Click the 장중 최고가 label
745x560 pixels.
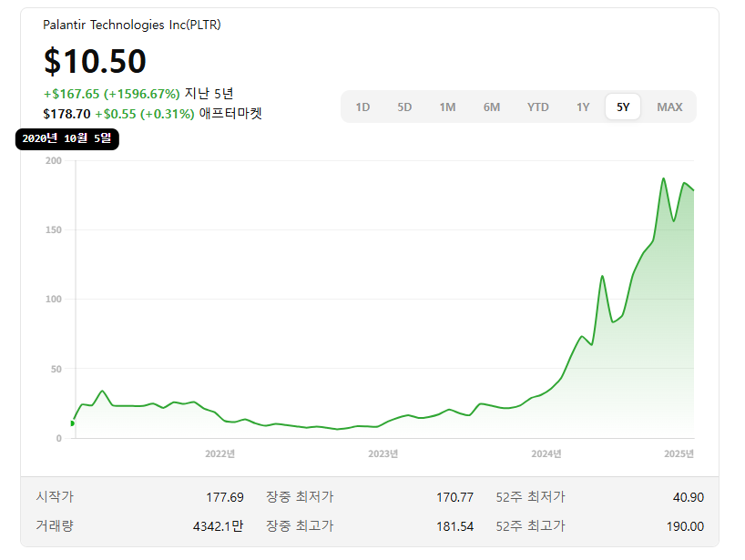(x=300, y=525)
